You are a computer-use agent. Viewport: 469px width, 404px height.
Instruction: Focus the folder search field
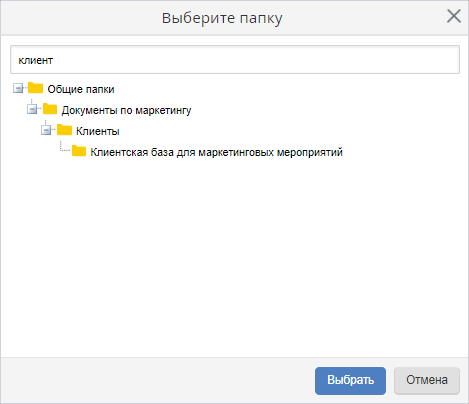click(x=235, y=60)
